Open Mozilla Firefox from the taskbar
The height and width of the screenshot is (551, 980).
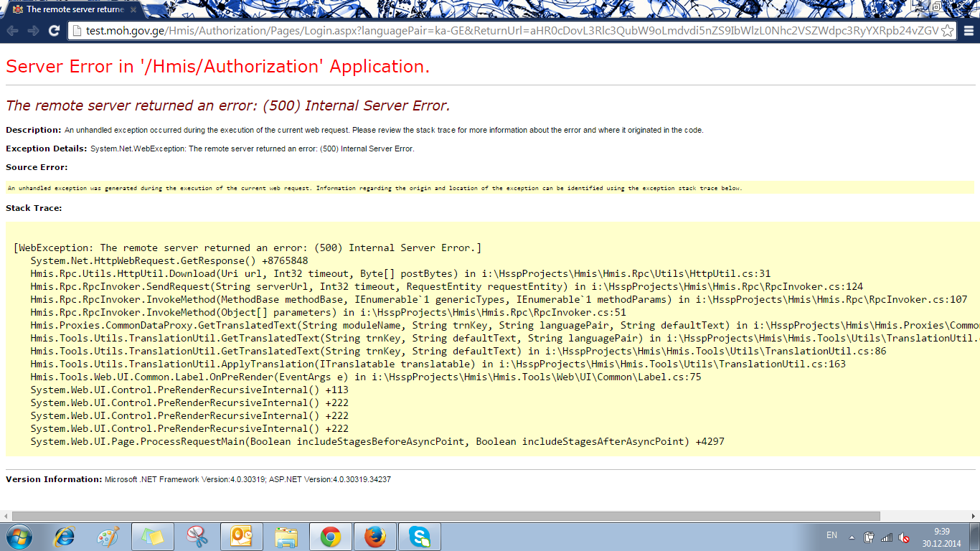coord(374,537)
